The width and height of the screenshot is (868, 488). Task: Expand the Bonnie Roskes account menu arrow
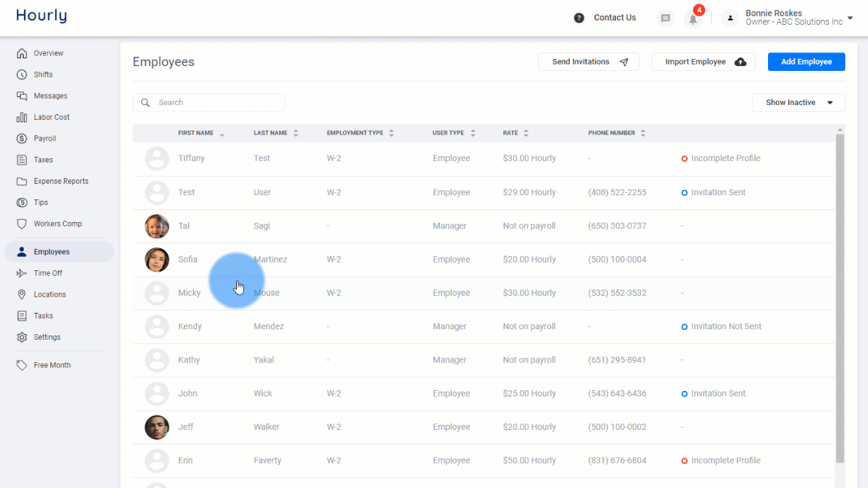(850, 18)
